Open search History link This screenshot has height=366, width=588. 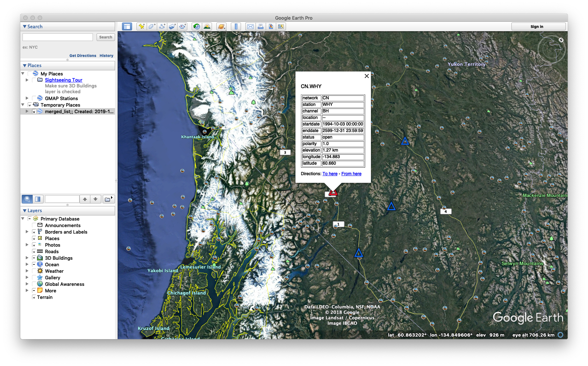point(106,55)
